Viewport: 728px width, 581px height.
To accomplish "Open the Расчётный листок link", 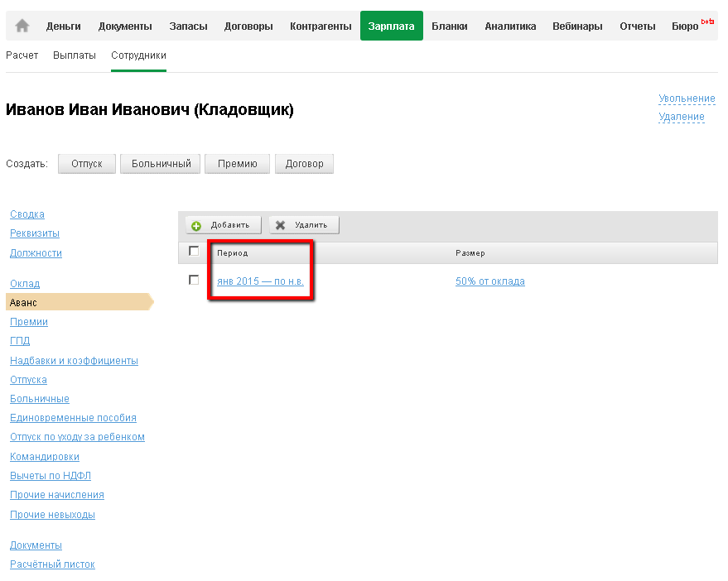I will point(52,564).
